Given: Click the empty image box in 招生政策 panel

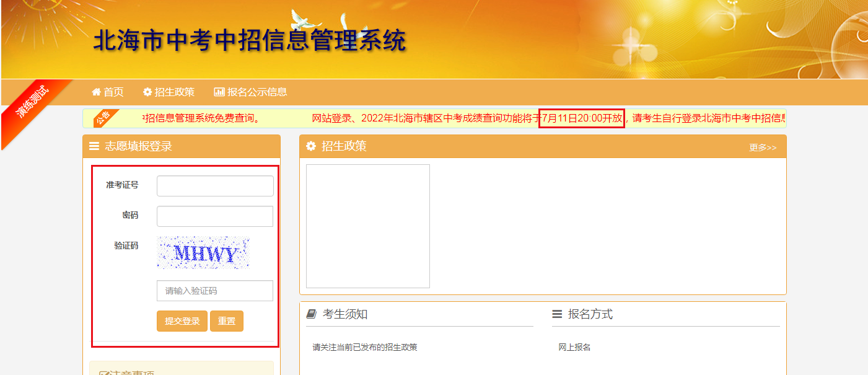Looking at the screenshot, I should tap(368, 226).
